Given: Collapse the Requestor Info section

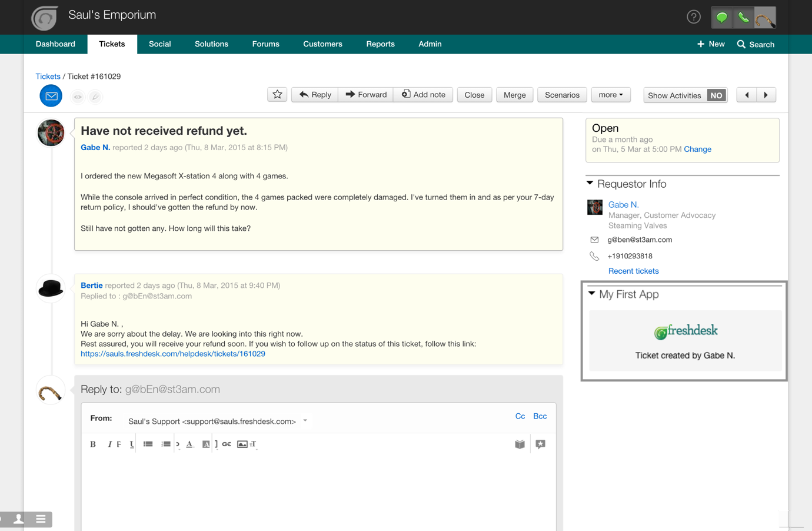Looking at the screenshot, I should click(590, 184).
